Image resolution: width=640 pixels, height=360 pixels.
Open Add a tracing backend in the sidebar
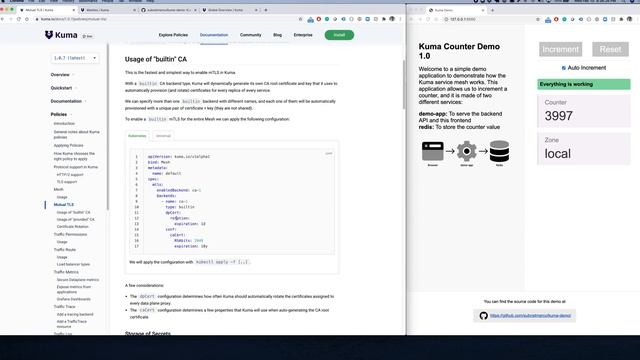click(75, 314)
